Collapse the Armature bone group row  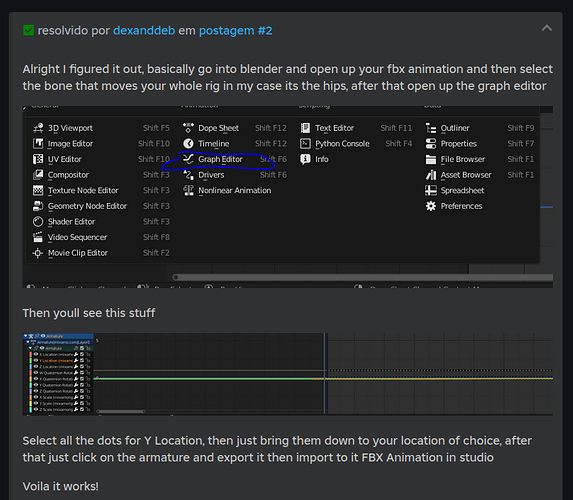click(30, 348)
